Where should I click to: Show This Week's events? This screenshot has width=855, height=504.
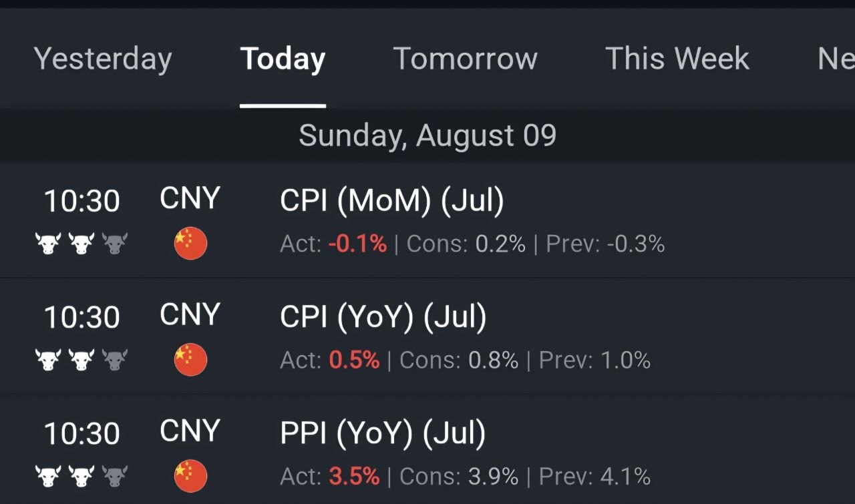[x=677, y=59]
